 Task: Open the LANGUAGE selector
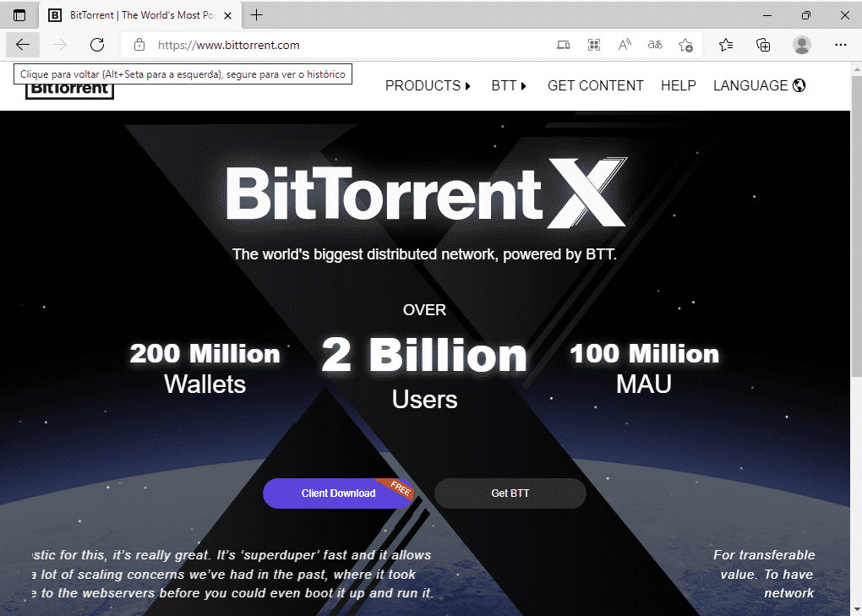tap(759, 85)
